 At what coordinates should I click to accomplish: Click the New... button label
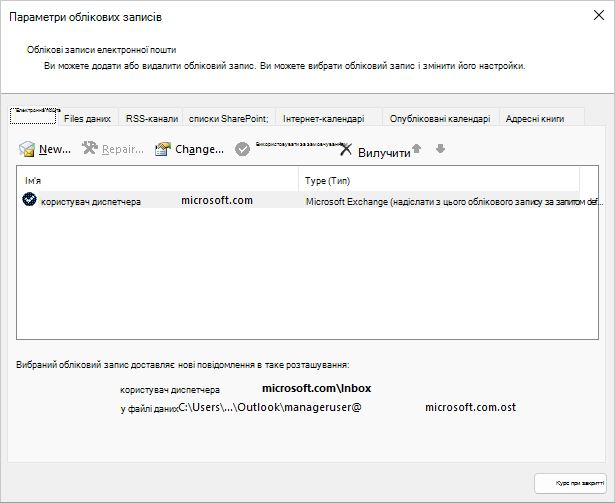(55, 149)
